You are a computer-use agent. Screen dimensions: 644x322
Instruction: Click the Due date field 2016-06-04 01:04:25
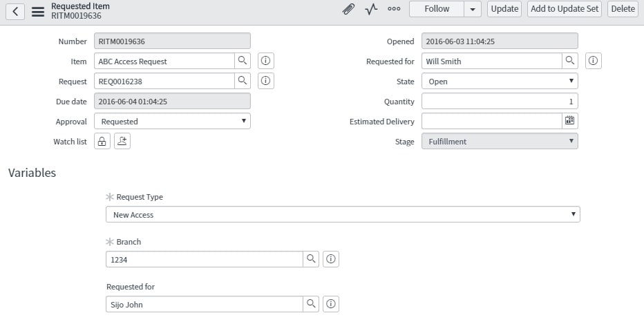coord(172,101)
